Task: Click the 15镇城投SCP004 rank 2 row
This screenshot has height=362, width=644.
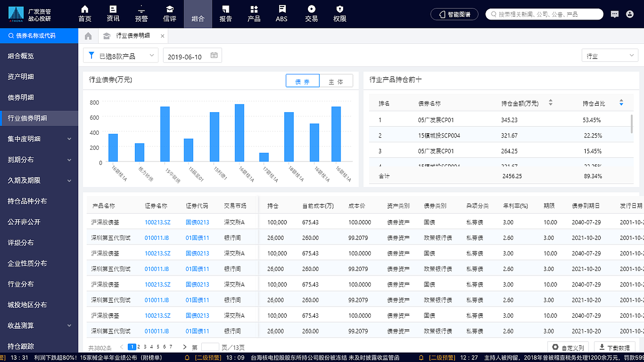Action: coord(501,136)
